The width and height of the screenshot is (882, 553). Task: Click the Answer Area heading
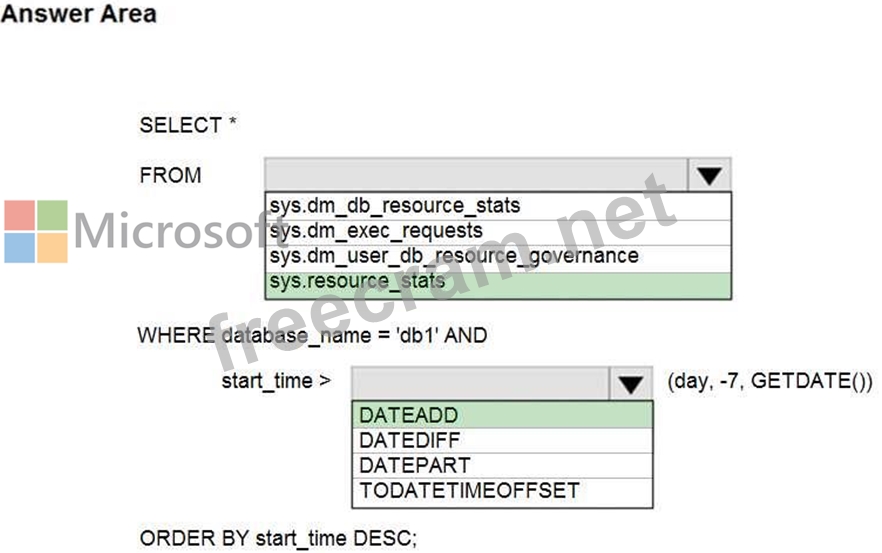pyautogui.click(x=80, y=15)
